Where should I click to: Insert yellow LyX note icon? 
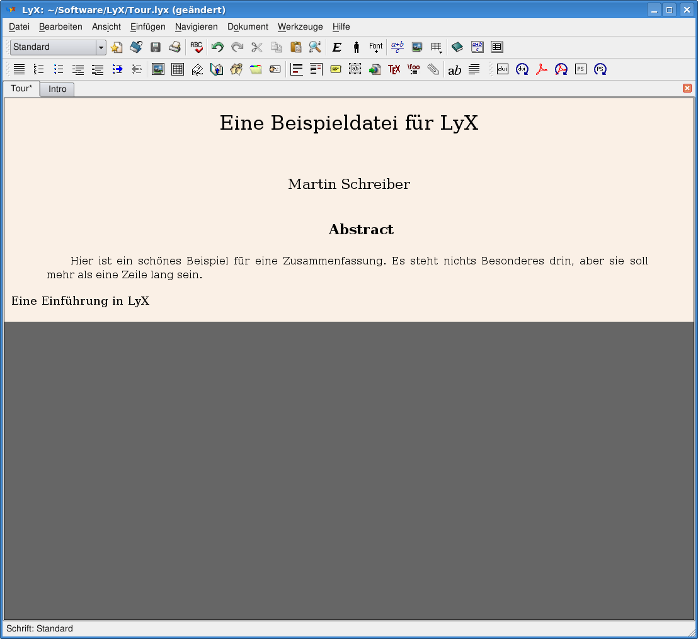tap(336, 69)
